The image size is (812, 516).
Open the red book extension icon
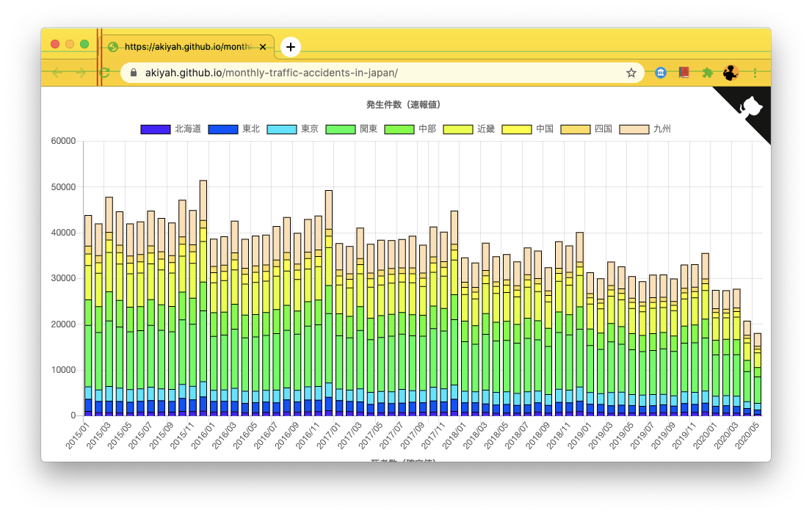tap(684, 73)
